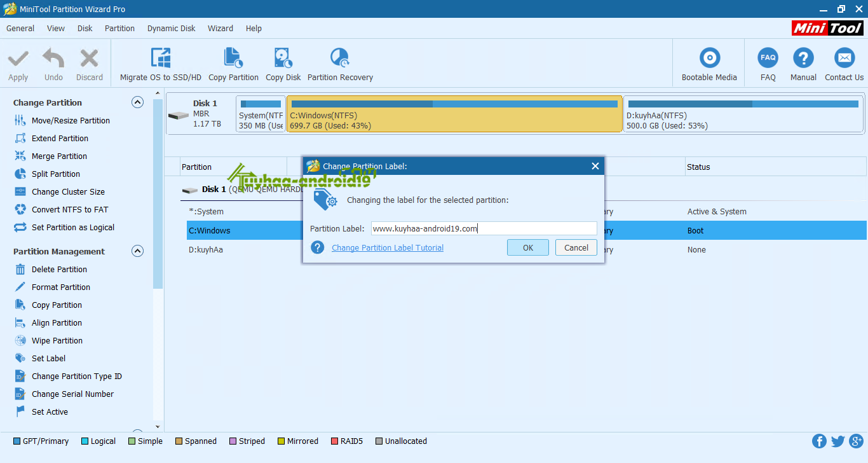Choose Extend Partition action

tap(60, 138)
